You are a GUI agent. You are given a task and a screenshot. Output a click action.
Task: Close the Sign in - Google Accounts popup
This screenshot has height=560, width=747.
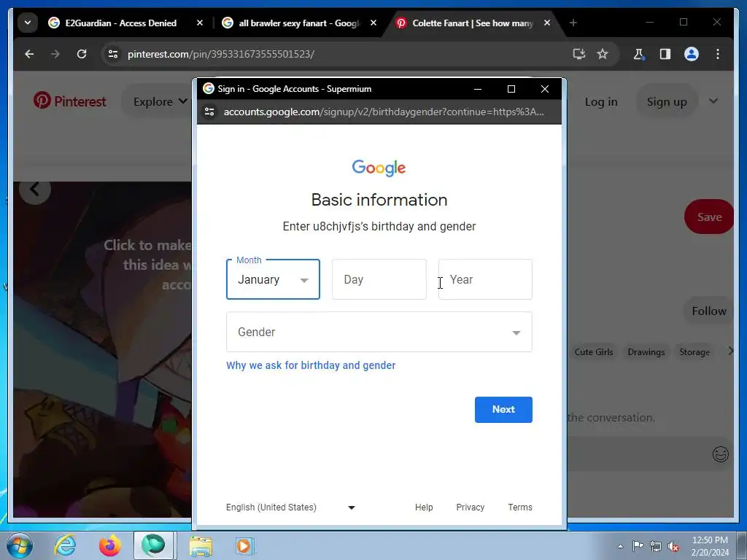click(x=545, y=89)
